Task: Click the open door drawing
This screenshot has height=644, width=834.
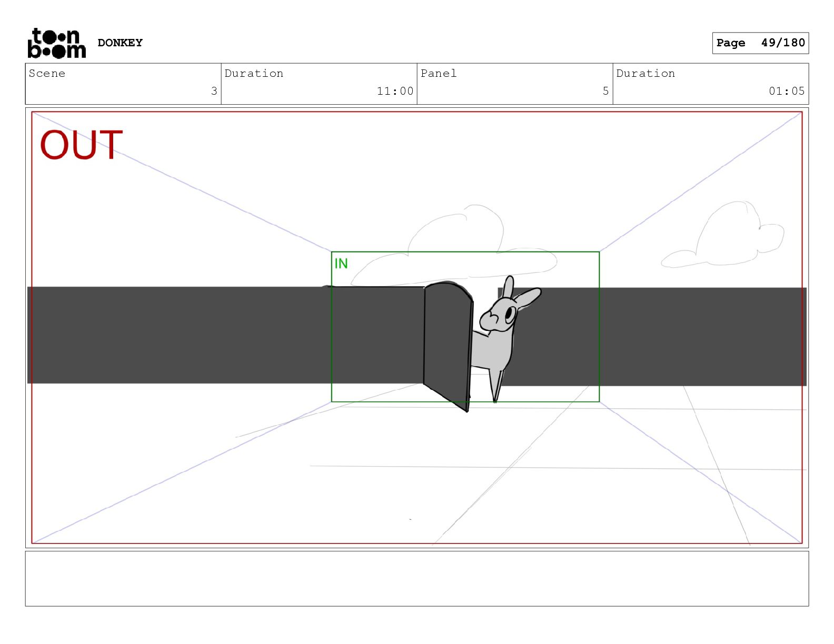Action: click(x=448, y=346)
